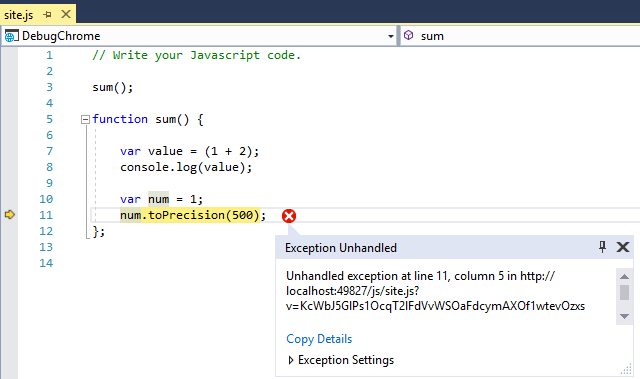Screen dimensions: 640x379
Task: Click the Copy Details link
Action: point(319,339)
